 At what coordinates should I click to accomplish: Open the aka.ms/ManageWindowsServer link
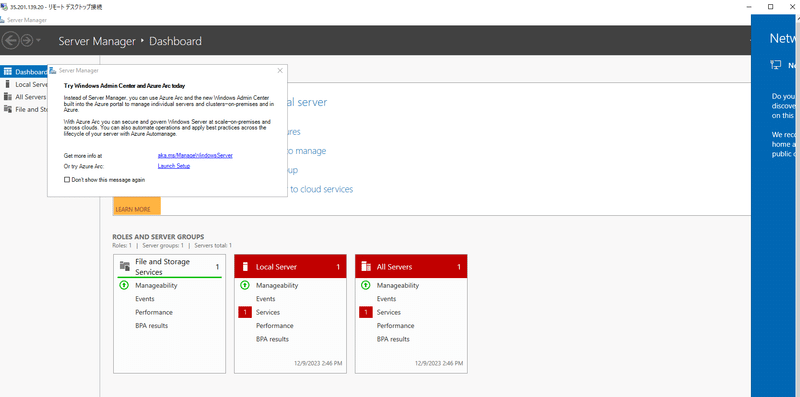(x=195, y=155)
